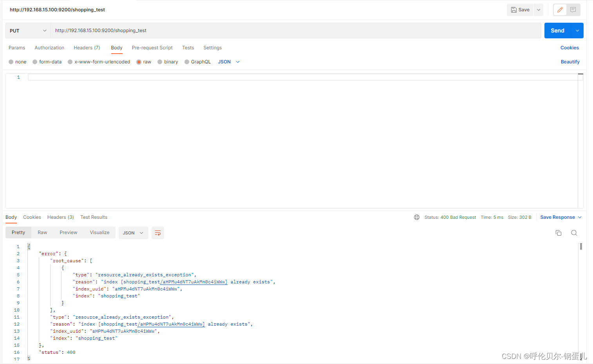Open the response Headers (3) tab
Screen dimensions: 593x364
click(x=61, y=217)
